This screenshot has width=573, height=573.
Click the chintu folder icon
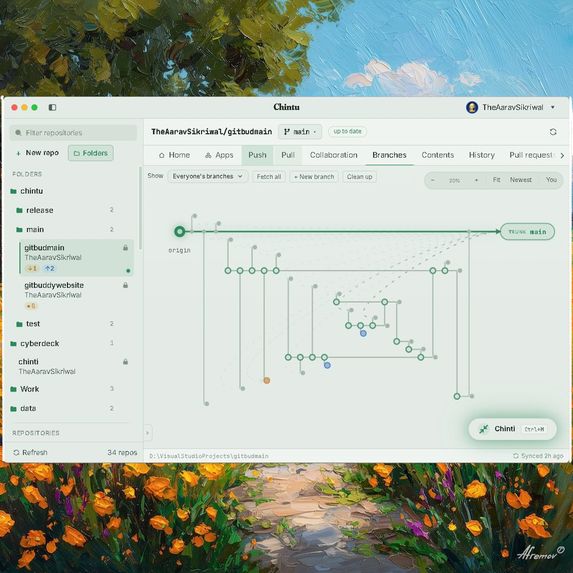[x=14, y=191]
